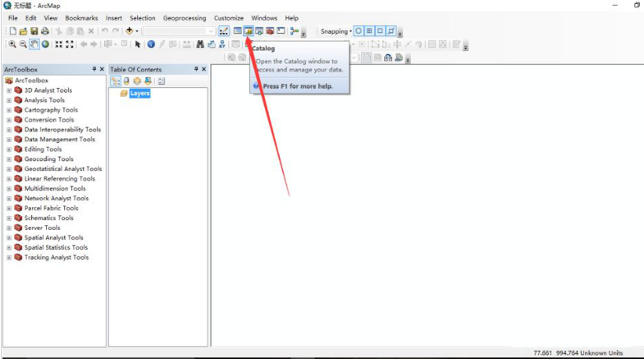
Task: Switch to List By Source
Action: coord(126,81)
